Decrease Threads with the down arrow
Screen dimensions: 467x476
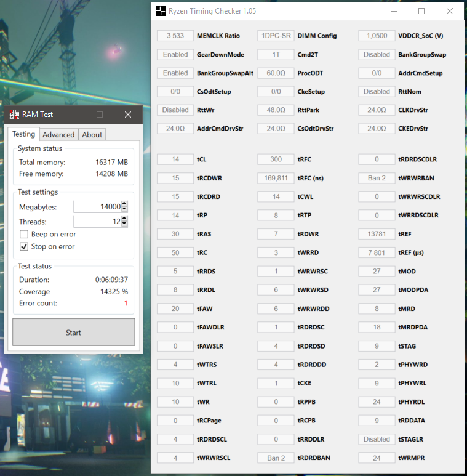(124, 224)
